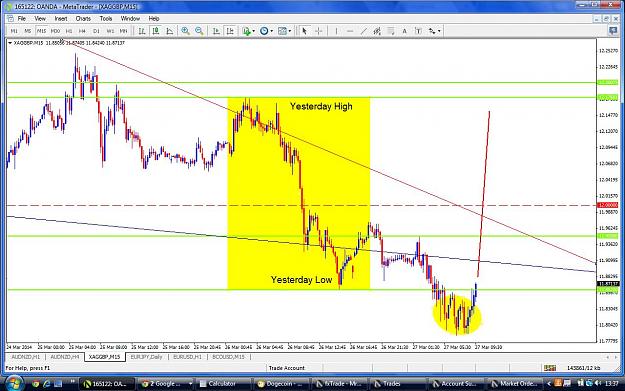Draw a vertical line tool
This screenshot has width=625, height=391.
[x=336, y=31]
